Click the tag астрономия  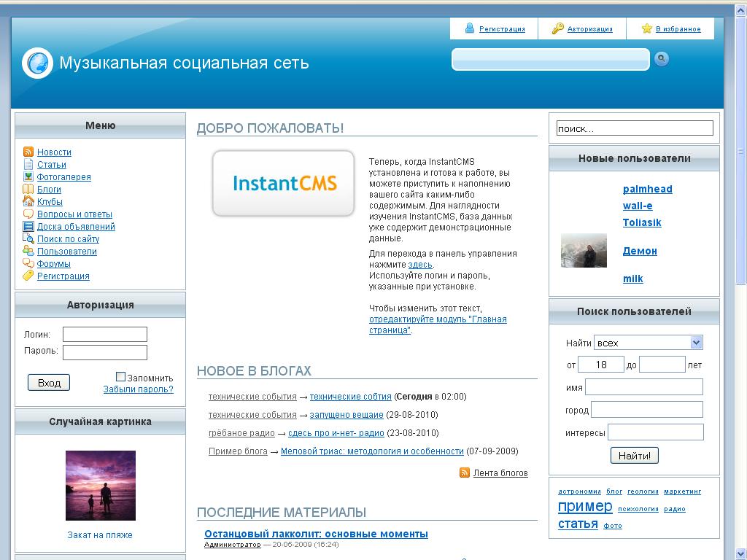click(x=579, y=491)
